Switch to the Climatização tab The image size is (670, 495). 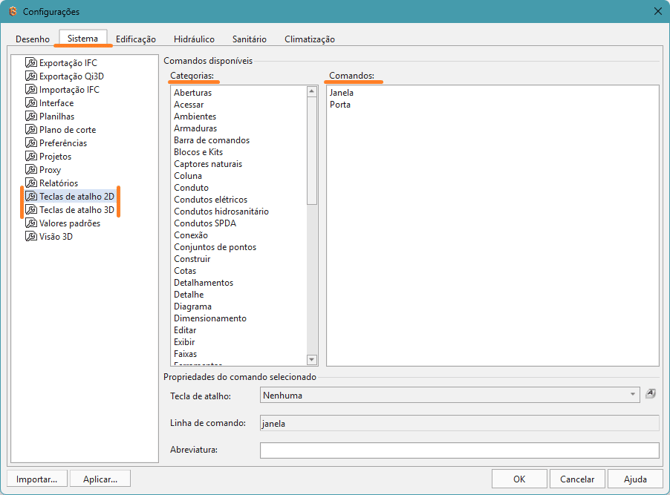[310, 39]
